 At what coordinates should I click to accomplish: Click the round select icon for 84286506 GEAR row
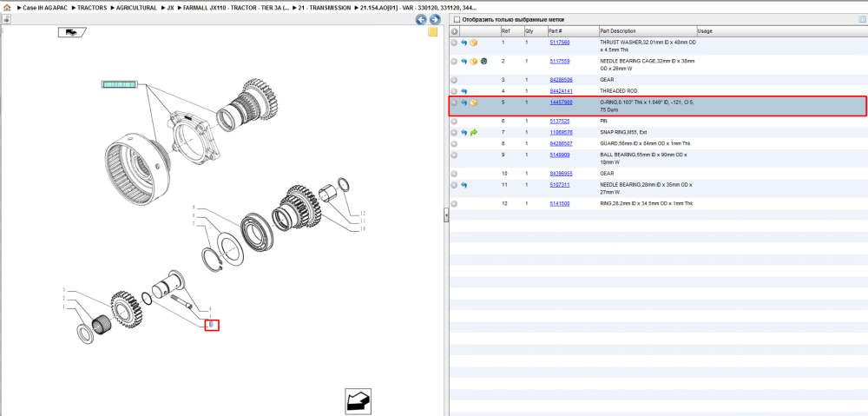[454, 80]
